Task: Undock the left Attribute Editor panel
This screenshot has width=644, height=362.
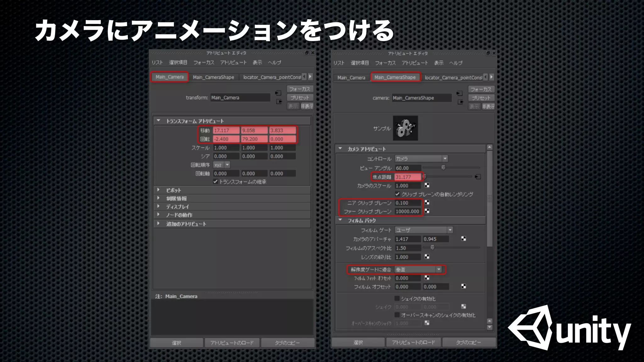Action: [x=307, y=53]
